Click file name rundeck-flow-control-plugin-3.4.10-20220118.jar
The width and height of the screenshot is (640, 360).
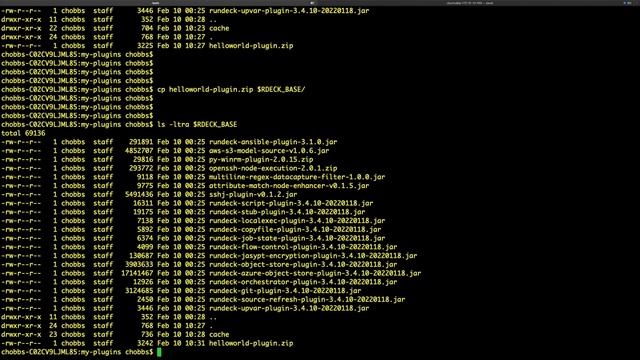(x=303, y=247)
